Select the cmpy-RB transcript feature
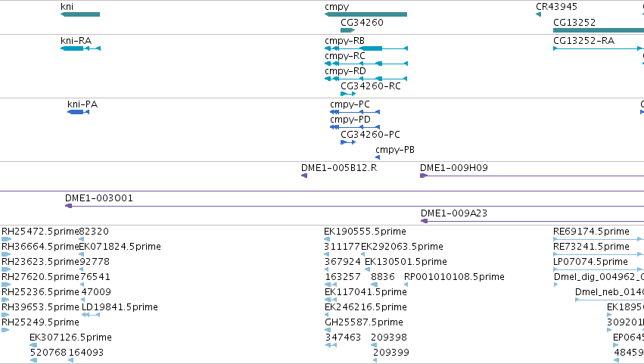This screenshot has width=644, height=364. (x=366, y=48)
